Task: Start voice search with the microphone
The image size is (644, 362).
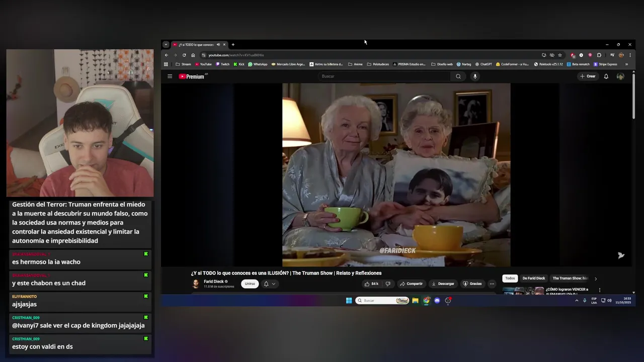Action: pyautogui.click(x=475, y=76)
